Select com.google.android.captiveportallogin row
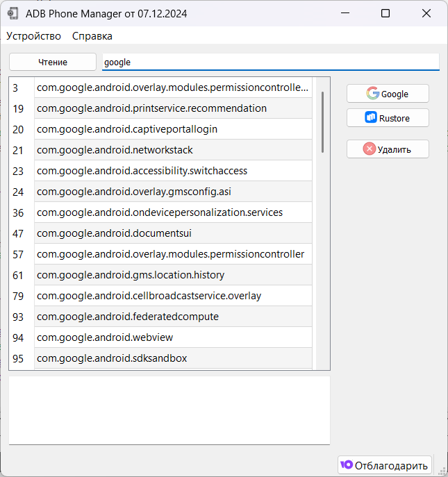 pyautogui.click(x=173, y=129)
